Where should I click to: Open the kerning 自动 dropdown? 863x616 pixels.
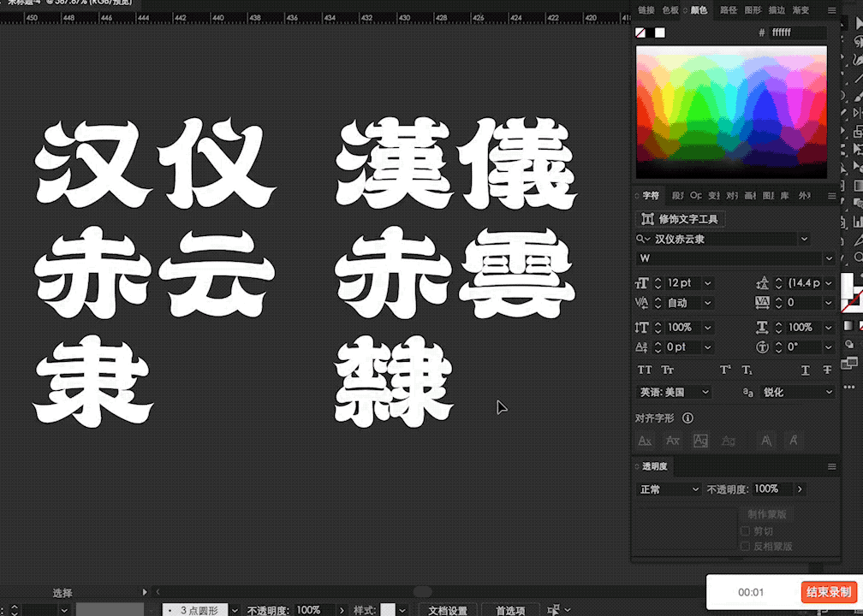point(708,303)
